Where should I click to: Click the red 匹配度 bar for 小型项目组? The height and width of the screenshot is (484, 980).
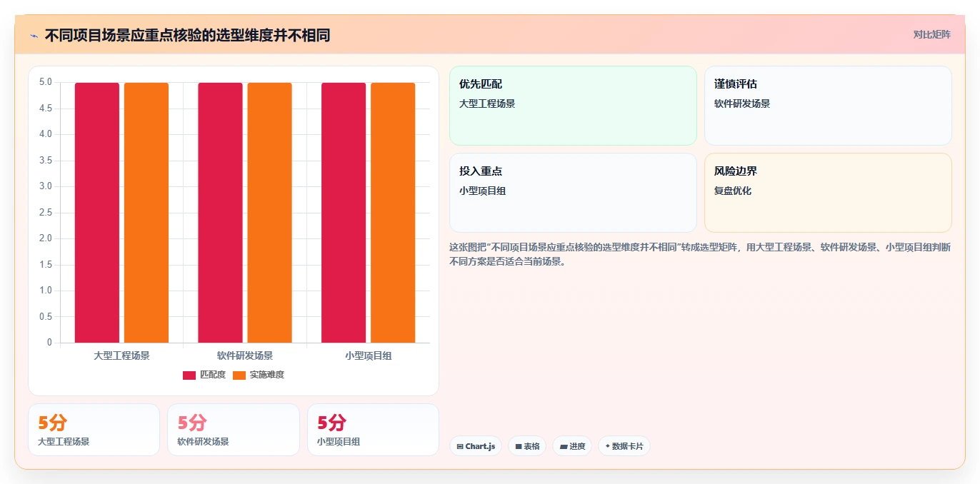coord(344,213)
